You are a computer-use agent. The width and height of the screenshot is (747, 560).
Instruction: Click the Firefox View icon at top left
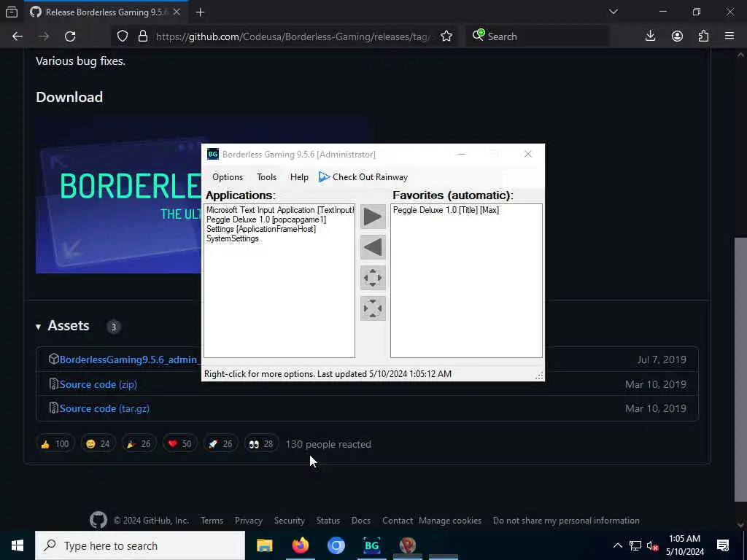pos(12,12)
